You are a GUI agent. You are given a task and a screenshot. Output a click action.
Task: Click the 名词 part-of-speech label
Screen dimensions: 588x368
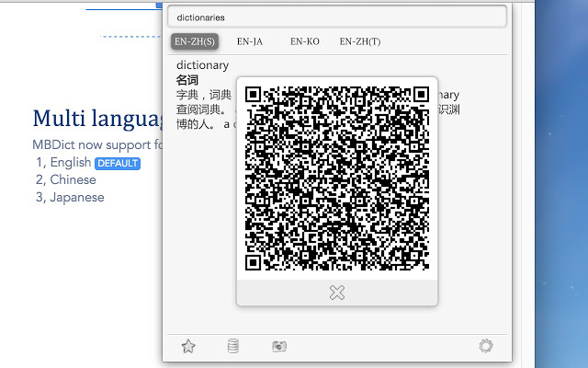(x=187, y=80)
